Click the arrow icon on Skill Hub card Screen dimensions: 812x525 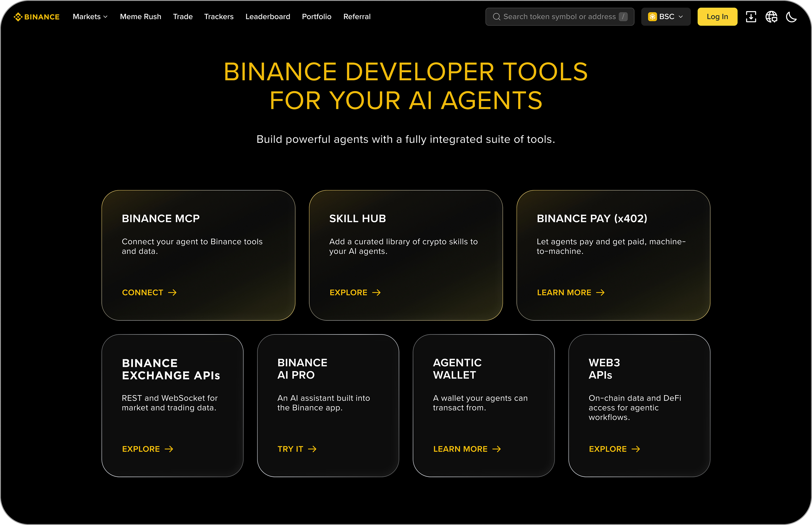click(x=376, y=293)
